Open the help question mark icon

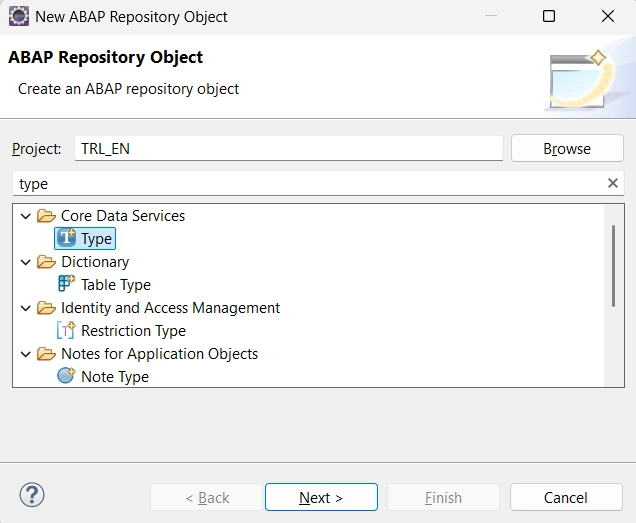(x=32, y=495)
